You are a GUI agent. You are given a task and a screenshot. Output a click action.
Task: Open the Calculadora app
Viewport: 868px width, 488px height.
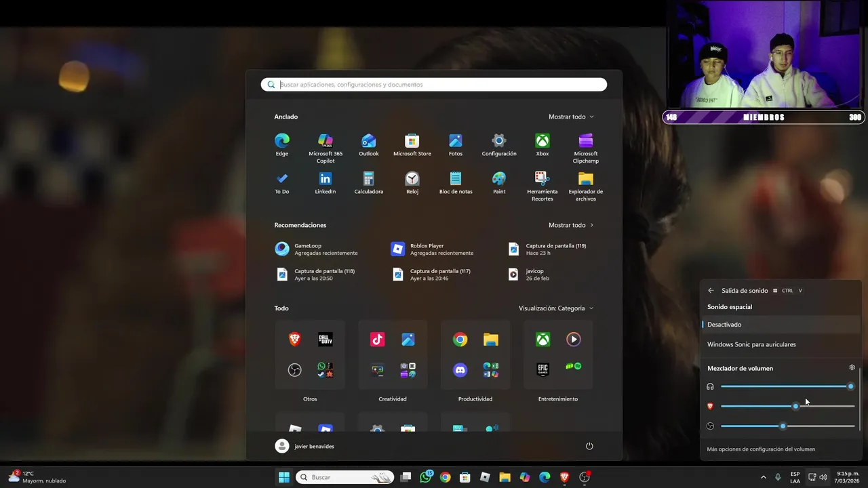point(369,182)
